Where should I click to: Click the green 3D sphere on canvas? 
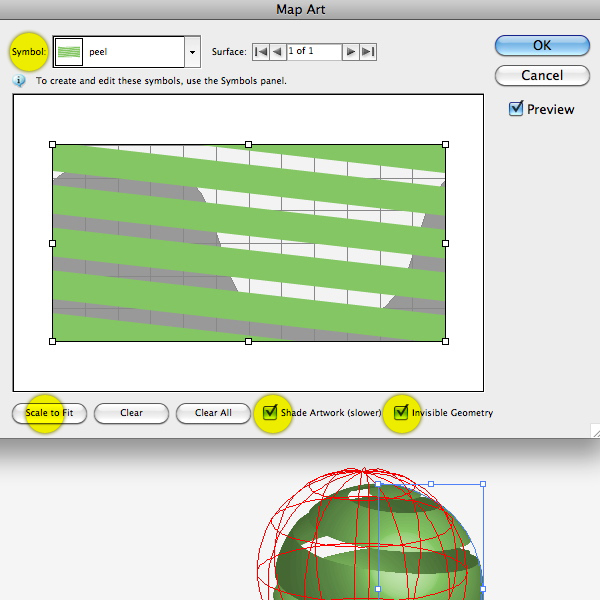[377, 543]
